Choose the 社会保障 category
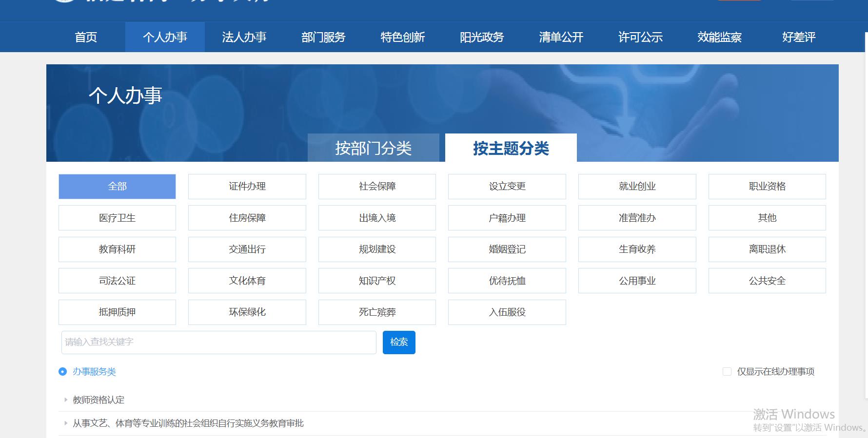Image resolution: width=868 pixels, height=438 pixels. (377, 187)
